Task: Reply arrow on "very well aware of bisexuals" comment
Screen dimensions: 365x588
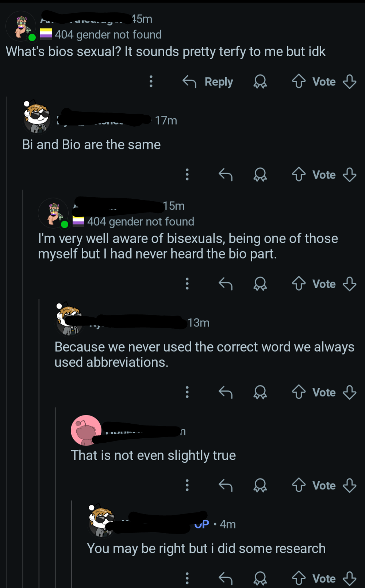Action: coord(226,284)
